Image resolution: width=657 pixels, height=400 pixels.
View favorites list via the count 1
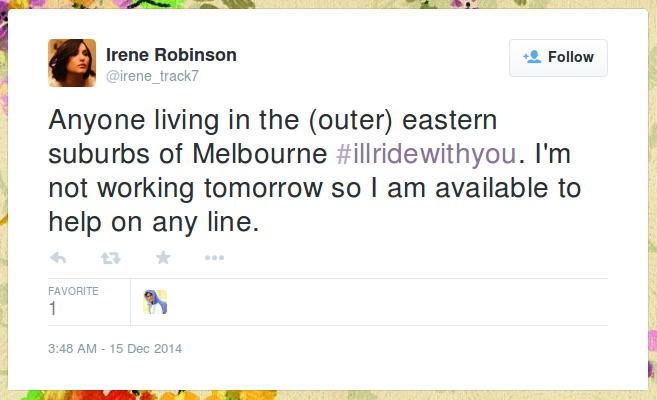[x=52, y=309]
